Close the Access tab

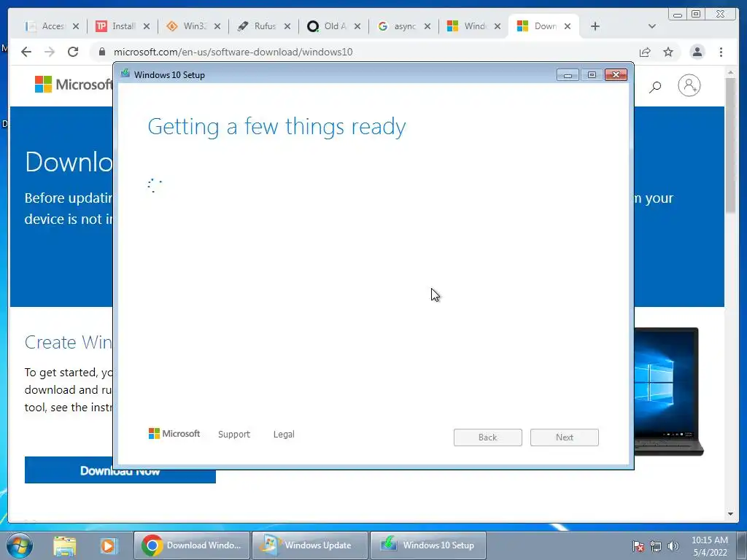[x=76, y=26]
